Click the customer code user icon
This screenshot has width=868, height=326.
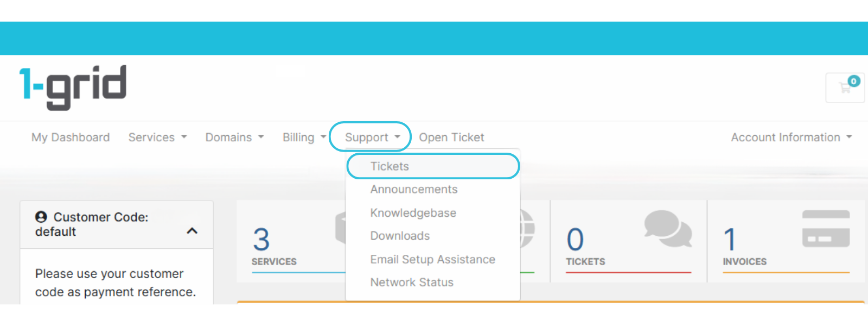click(41, 217)
